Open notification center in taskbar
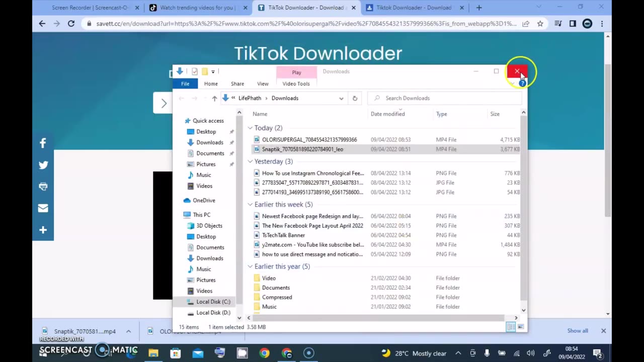The height and width of the screenshot is (362, 644). (598, 353)
